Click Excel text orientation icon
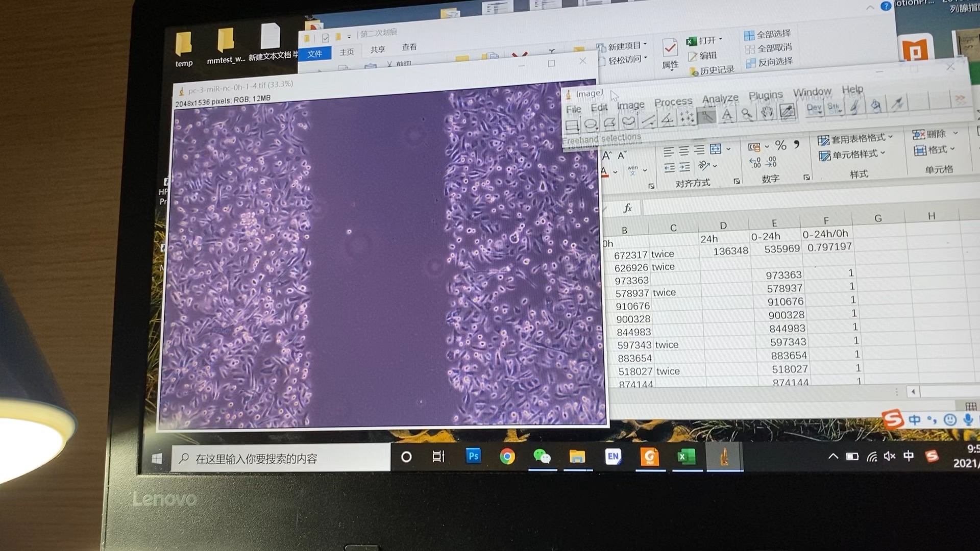Image resolution: width=980 pixels, height=551 pixels. click(704, 165)
